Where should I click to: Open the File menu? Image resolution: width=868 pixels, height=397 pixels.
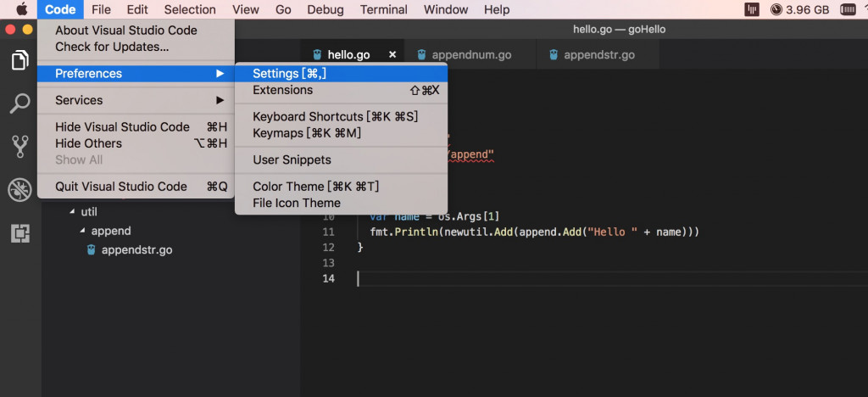click(x=101, y=9)
